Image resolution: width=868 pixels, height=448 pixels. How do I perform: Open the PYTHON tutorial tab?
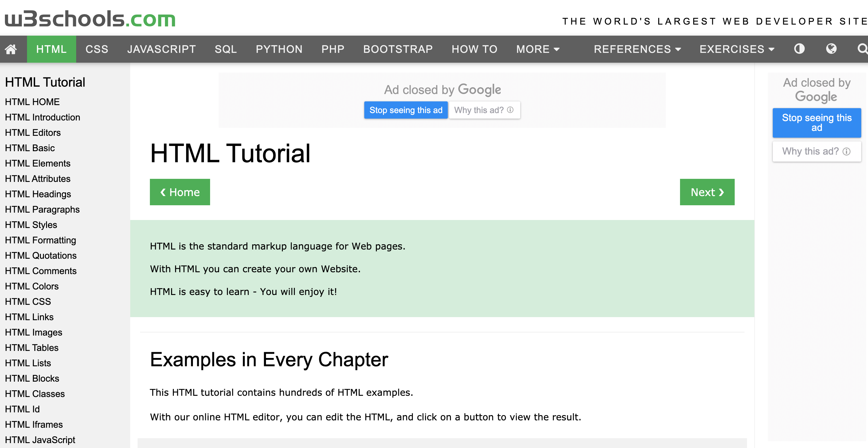pyautogui.click(x=279, y=49)
